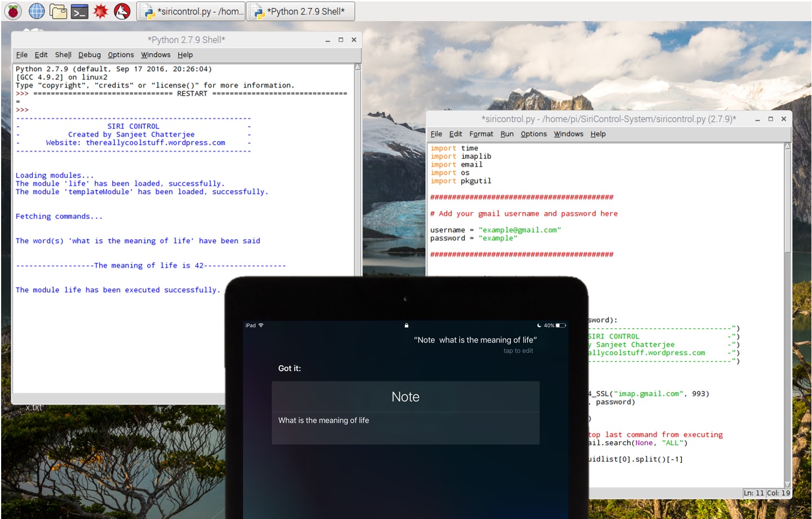812x519 pixels.
Task: Open Debug menu in Python Shell
Action: click(89, 55)
